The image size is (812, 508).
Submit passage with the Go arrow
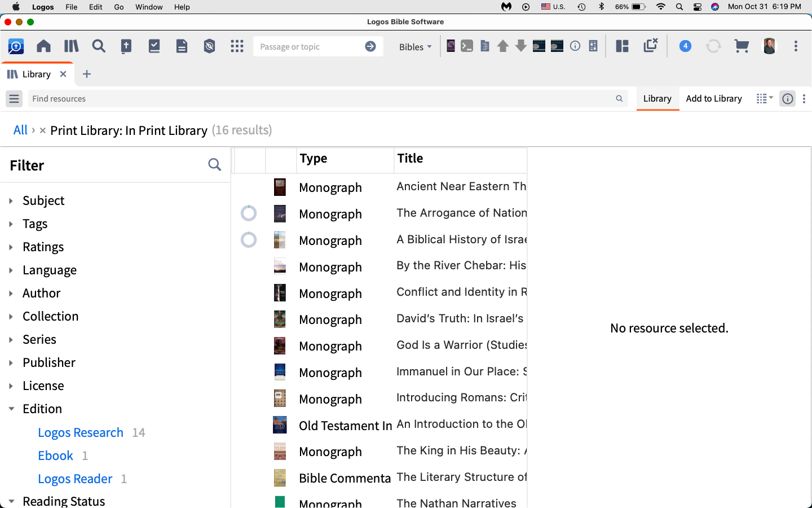(370, 46)
